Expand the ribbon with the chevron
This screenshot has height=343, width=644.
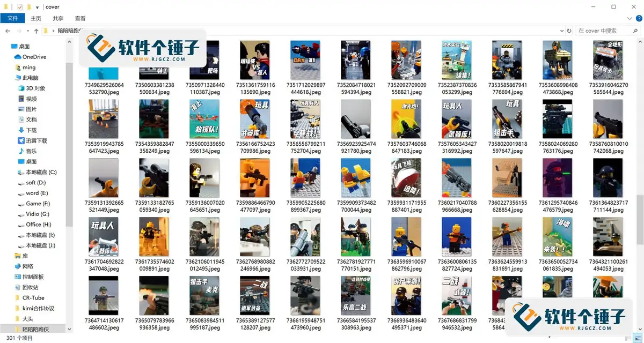(x=628, y=18)
